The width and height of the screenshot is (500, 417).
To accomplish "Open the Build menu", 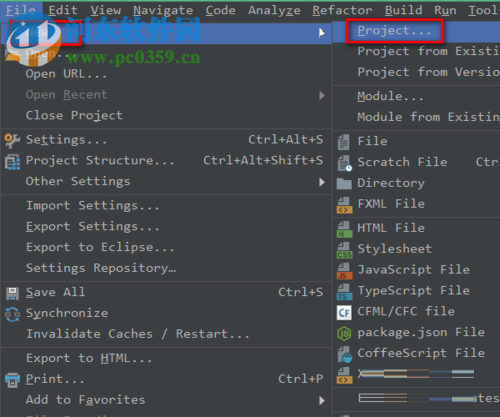I will click(x=403, y=10).
